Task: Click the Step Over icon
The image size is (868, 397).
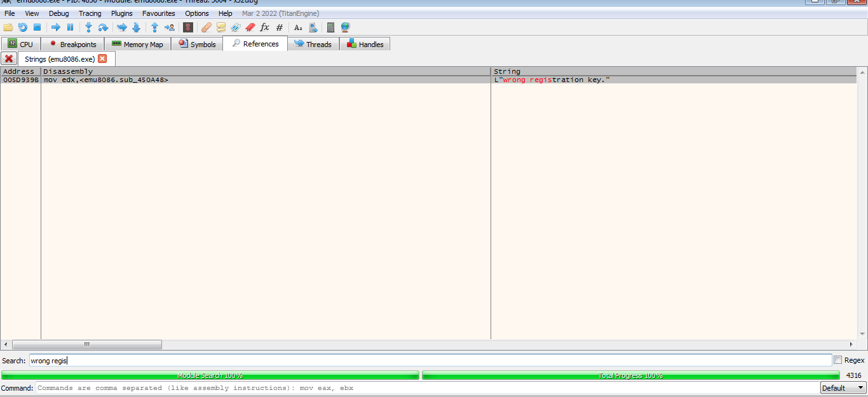Action: [x=103, y=27]
